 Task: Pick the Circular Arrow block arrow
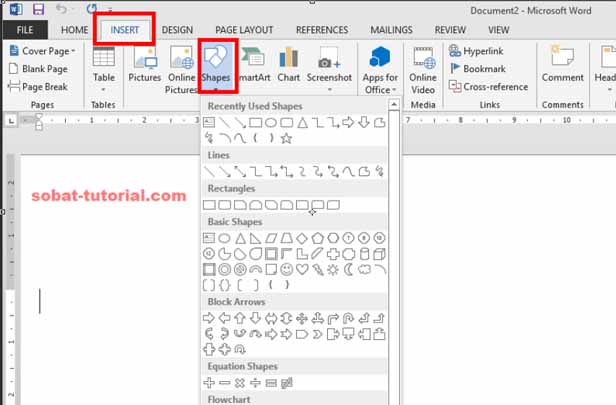240,349
